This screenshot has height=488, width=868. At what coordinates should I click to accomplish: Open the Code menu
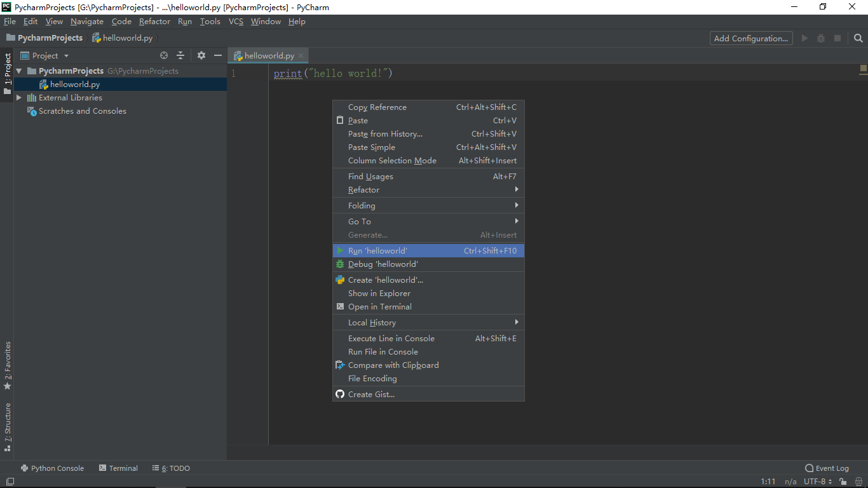[121, 22]
